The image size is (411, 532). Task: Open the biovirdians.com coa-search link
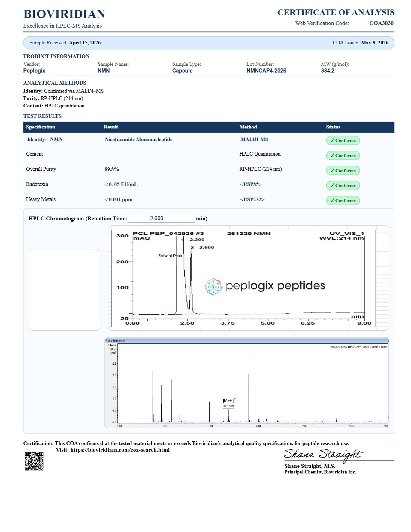coord(120,450)
